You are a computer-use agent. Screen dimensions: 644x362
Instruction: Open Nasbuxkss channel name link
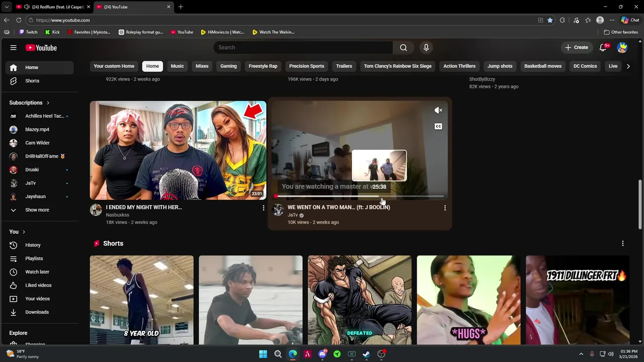click(117, 215)
